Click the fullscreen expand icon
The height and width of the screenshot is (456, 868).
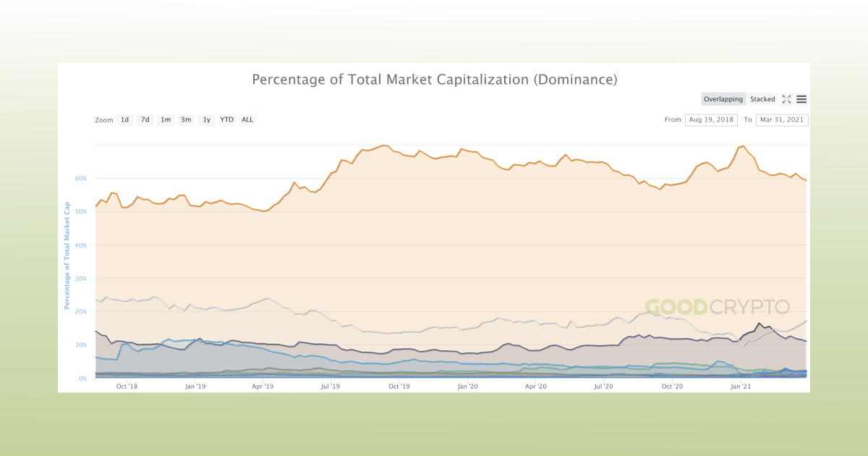tap(786, 99)
